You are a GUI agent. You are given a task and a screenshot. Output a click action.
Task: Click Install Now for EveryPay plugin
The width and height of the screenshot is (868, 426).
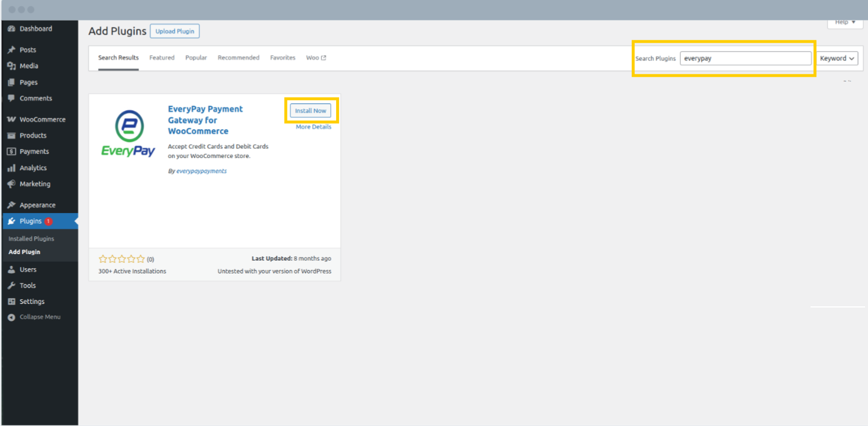311,110
